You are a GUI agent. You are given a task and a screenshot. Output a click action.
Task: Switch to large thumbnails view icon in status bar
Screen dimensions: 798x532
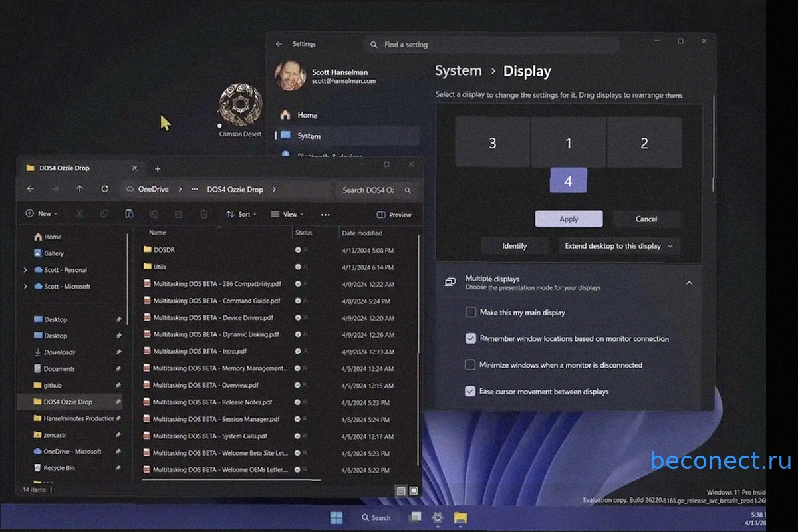pyautogui.click(x=413, y=491)
